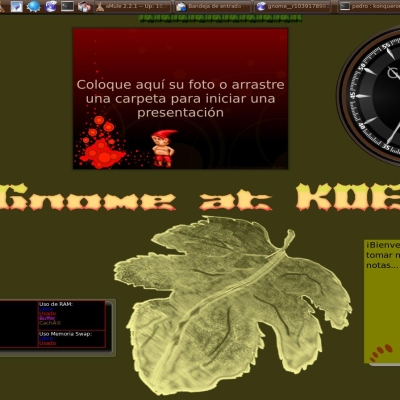Click the 'Uso de RAM:' label
This screenshot has width=400, height=400.
56,304
